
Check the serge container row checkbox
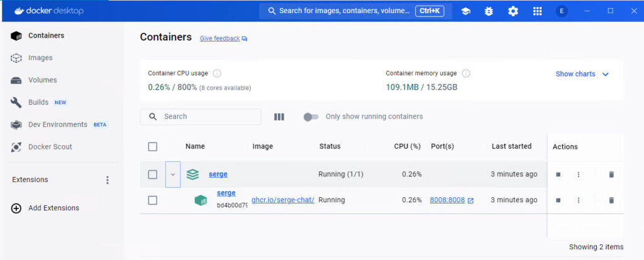tap(152, 200)
